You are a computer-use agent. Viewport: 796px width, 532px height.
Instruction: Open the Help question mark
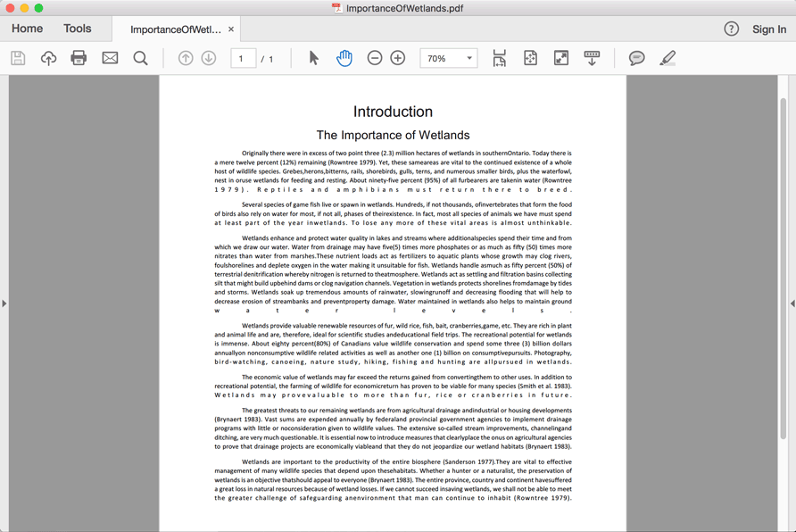point(732,29)
